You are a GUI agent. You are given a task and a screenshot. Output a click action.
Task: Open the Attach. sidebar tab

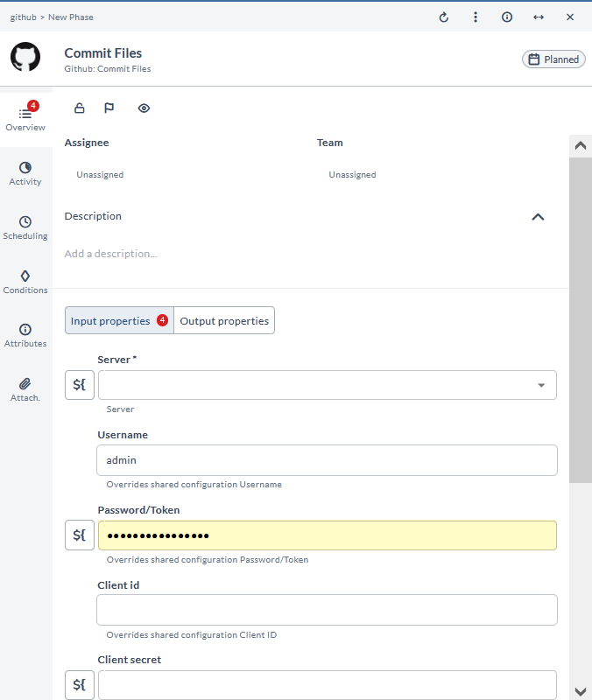(x=25, y=389)
